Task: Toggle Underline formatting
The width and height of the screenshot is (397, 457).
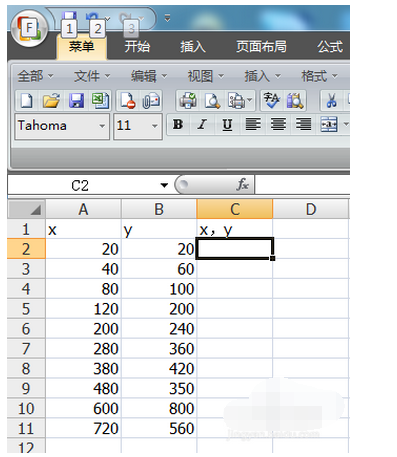Action: [x=227, y=125]
